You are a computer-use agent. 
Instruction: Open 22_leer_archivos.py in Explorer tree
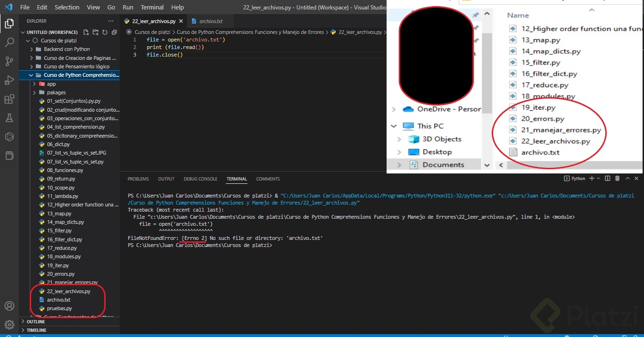pos(68,291)
